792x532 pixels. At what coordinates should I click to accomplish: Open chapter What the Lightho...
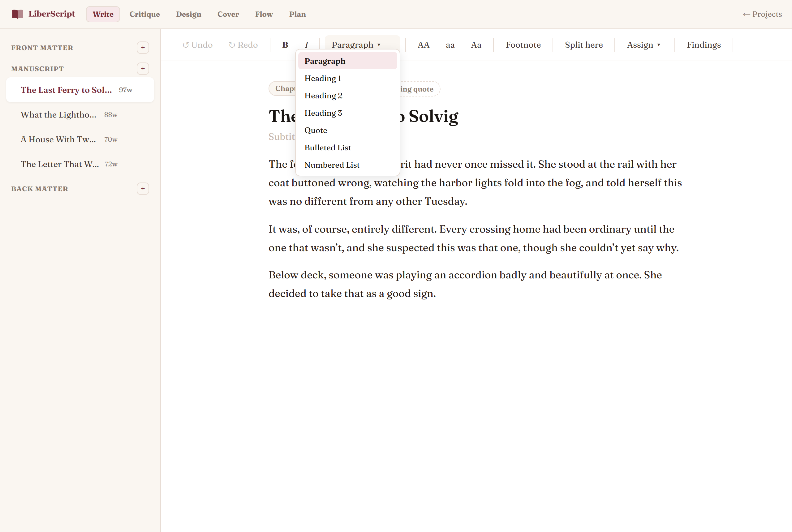(80, 115)
